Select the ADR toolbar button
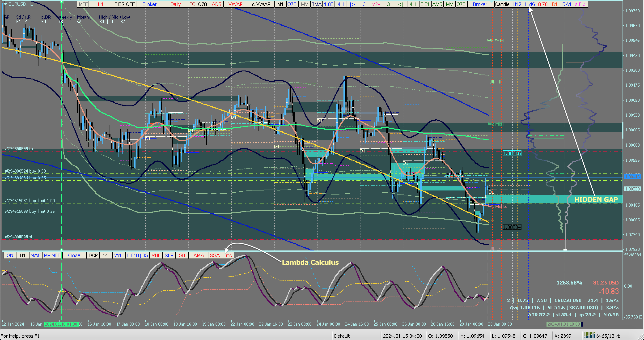The width and height of the screenshot is (644, 340). [216, 4]
